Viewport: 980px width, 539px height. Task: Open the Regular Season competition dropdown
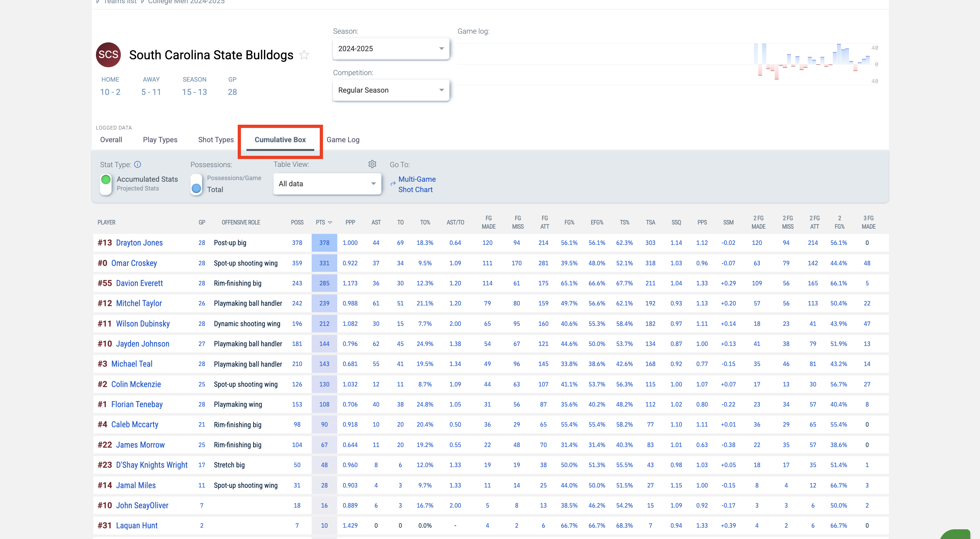(x=391, y=90)
